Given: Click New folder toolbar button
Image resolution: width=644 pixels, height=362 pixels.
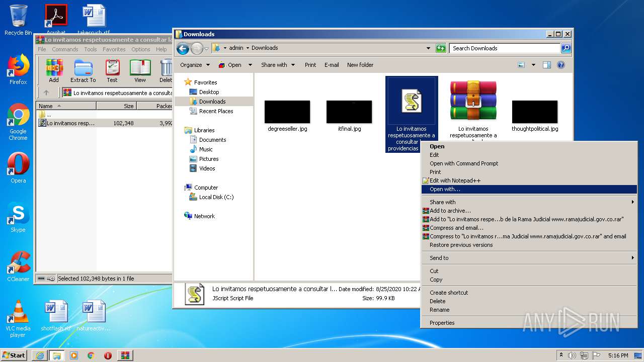Looking at the screenshot, I should [360, 65].
